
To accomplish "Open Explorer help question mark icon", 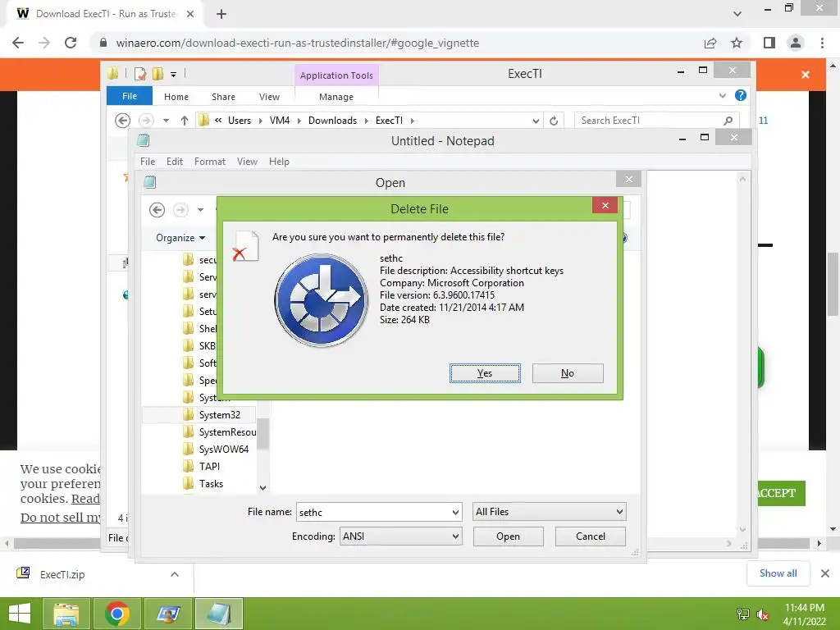I will 741,95.
